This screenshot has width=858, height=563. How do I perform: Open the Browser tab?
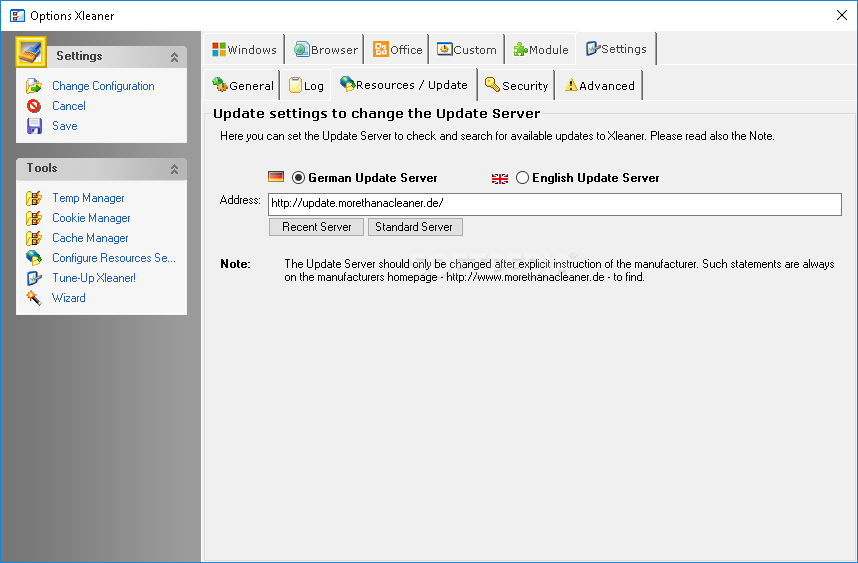click(325, 50)
